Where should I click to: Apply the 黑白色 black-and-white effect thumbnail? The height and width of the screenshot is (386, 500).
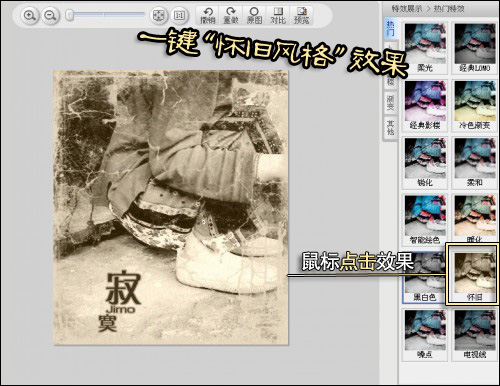(424, 277)
